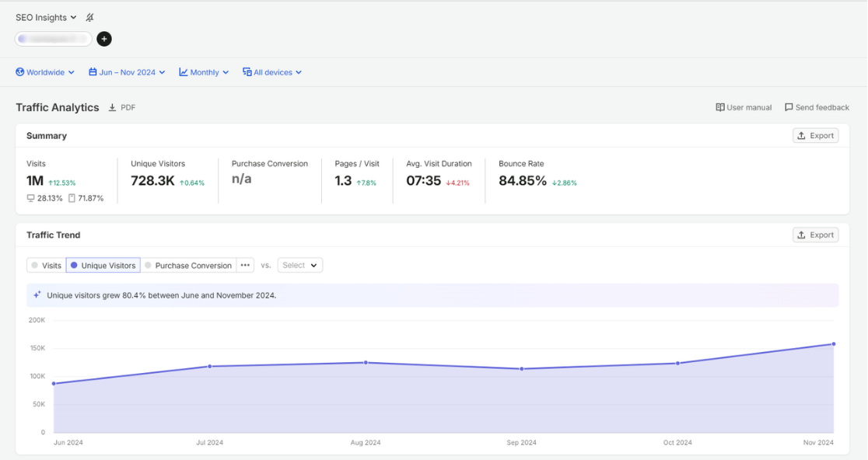The height and width of the screenshot is (460, 868).
Task: Click the mobile share icon showing 71.87%
Action: pyautogui.click(x=72, y=198)
